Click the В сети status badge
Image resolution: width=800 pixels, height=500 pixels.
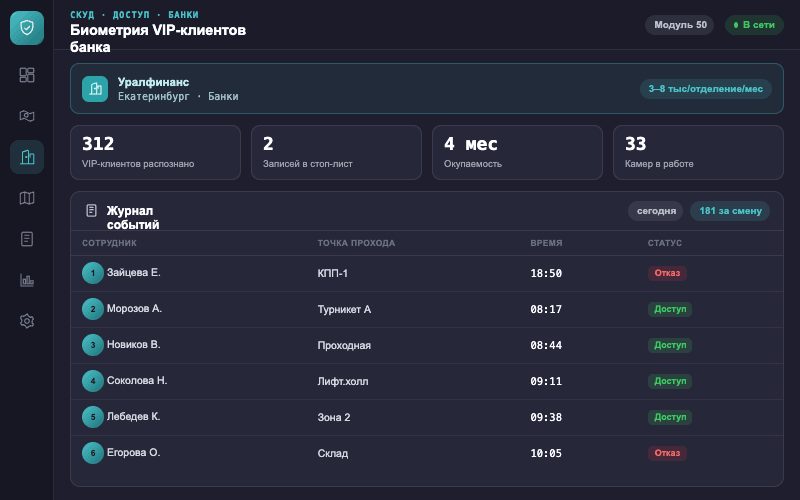tap(754, 24)
